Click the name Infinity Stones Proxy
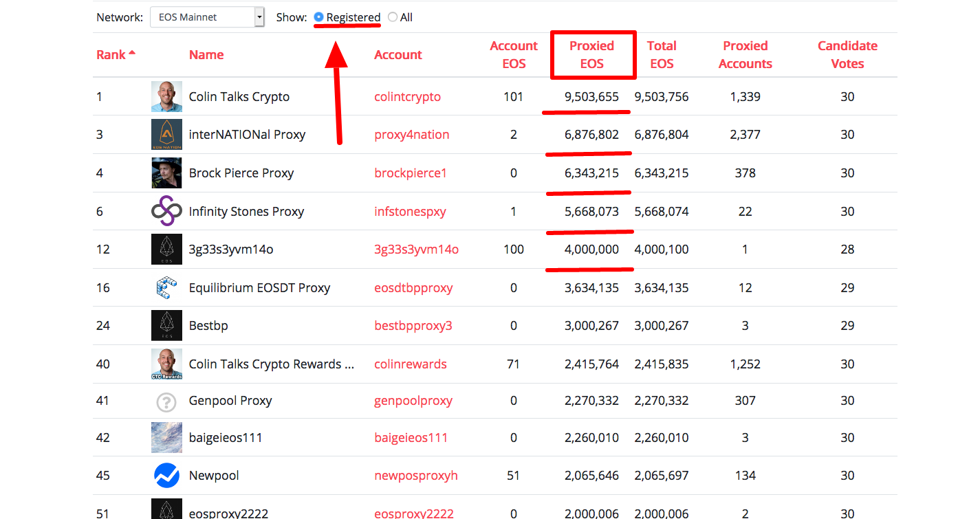 (247, 212)
